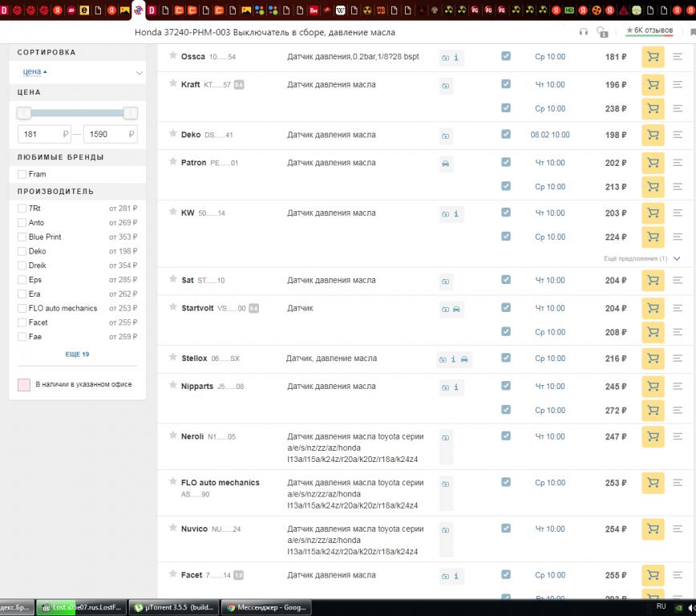
Task: Click the price '272 ₽' for Nipparts
Action: click(x=616, y=411)
